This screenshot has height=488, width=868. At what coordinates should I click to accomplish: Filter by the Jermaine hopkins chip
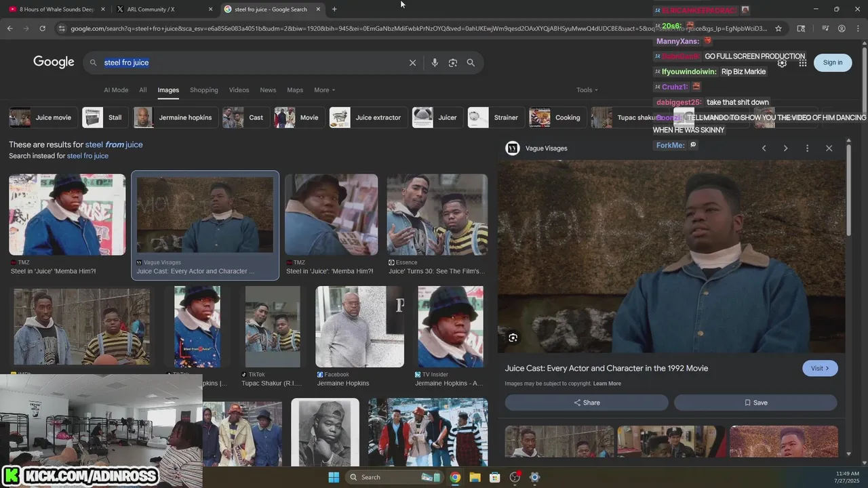coord(176,117)
